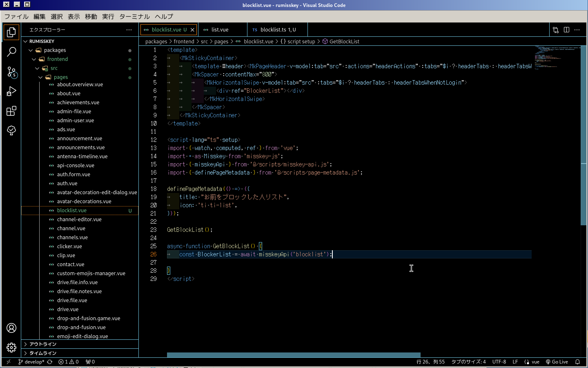This screenshot has width=588, height=368.
Task: Change file encoding UTF-8
Action: 499,362
